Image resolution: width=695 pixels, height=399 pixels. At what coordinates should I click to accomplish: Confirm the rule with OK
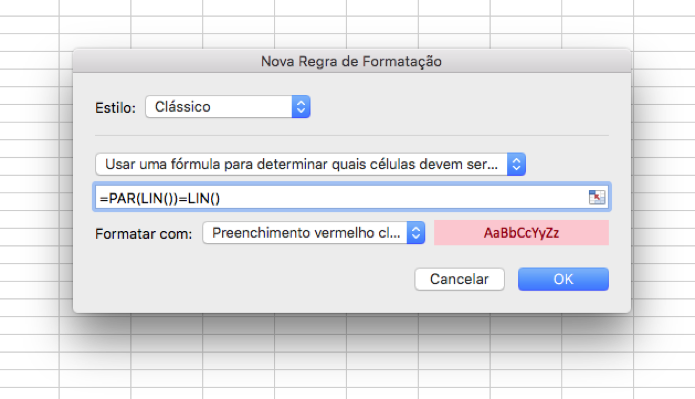point(563,279)
